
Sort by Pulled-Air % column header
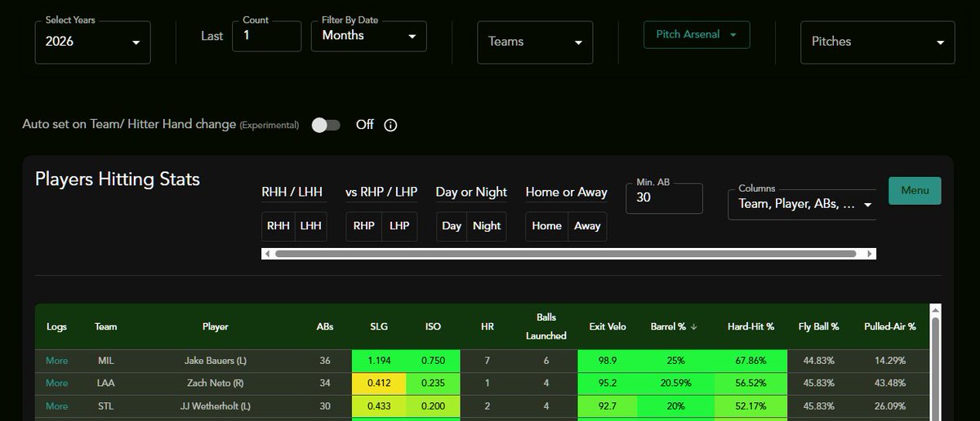(x=890, y=326)
